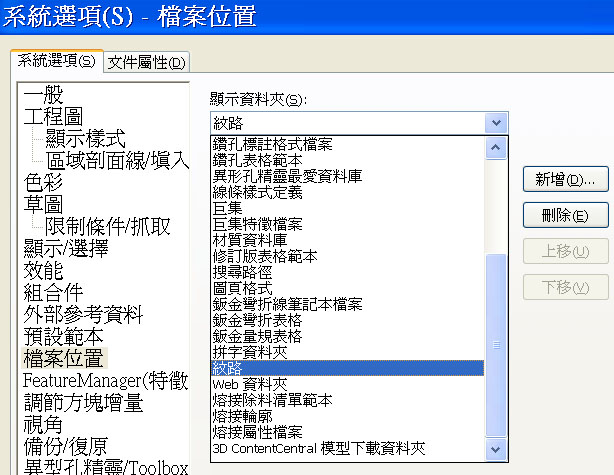Pick 鑽孔標註格式檔案 from the list

[x=347, y=144]
